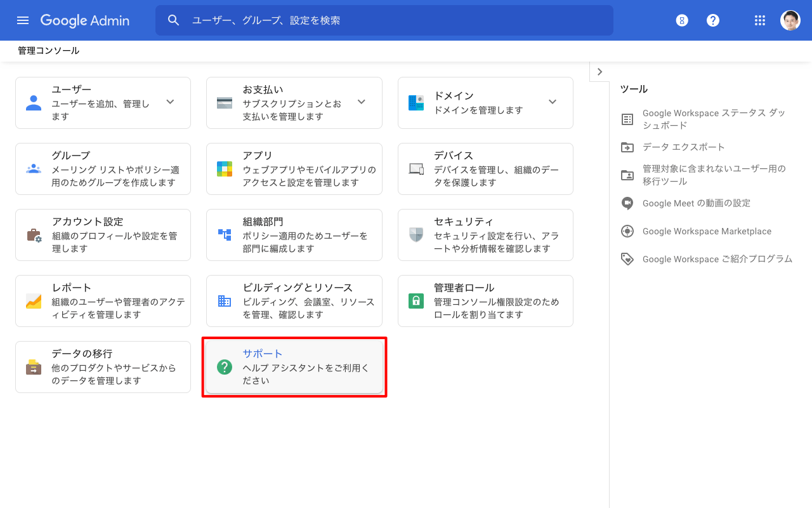Open the ビルディングとリソース card title
The height and width of the screenshot is (508, 812).
[x=298, y=288]
